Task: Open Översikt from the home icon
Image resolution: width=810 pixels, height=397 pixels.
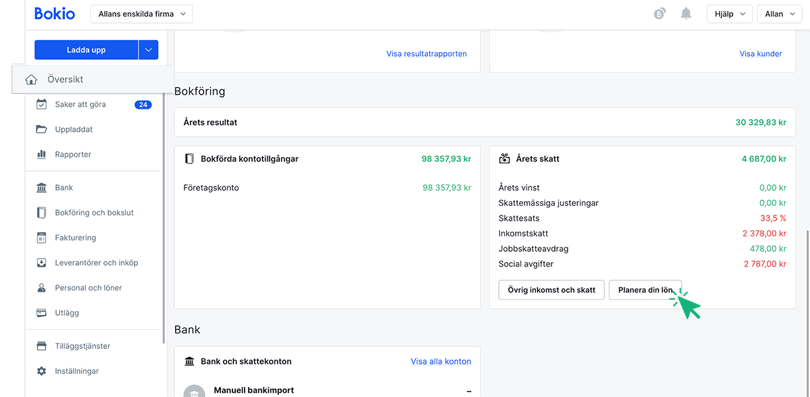Action: tap(32, 80)
